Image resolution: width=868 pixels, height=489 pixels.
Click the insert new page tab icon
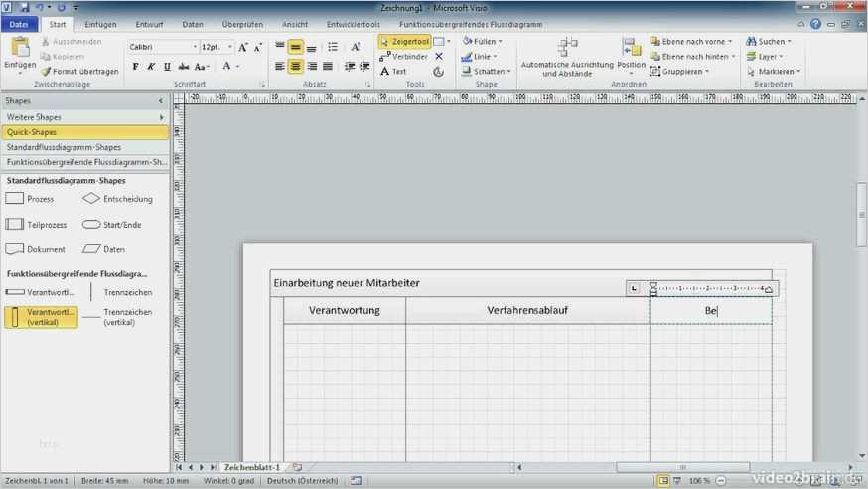tap(297, 467)
